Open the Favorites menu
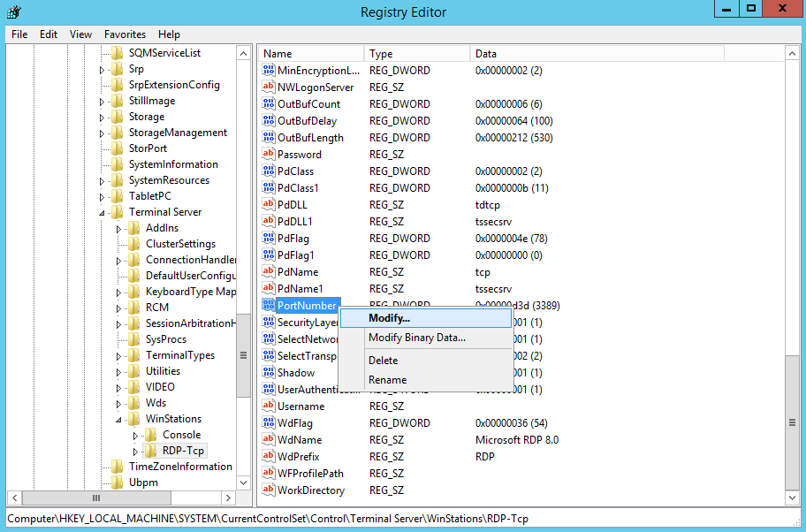 point(125,34)
